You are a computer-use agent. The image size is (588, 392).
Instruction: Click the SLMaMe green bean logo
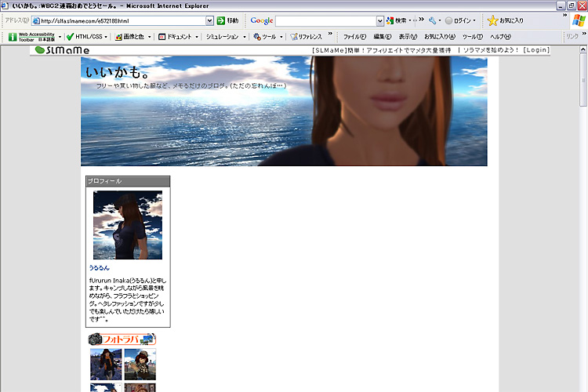coord(62,50)
